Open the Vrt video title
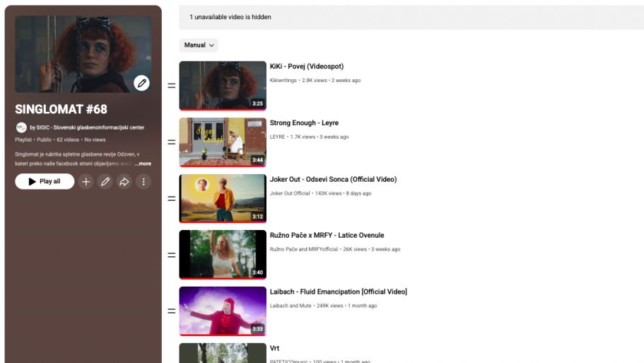The width and height of the screenshot is (644, 363). (x=274, y=348)
